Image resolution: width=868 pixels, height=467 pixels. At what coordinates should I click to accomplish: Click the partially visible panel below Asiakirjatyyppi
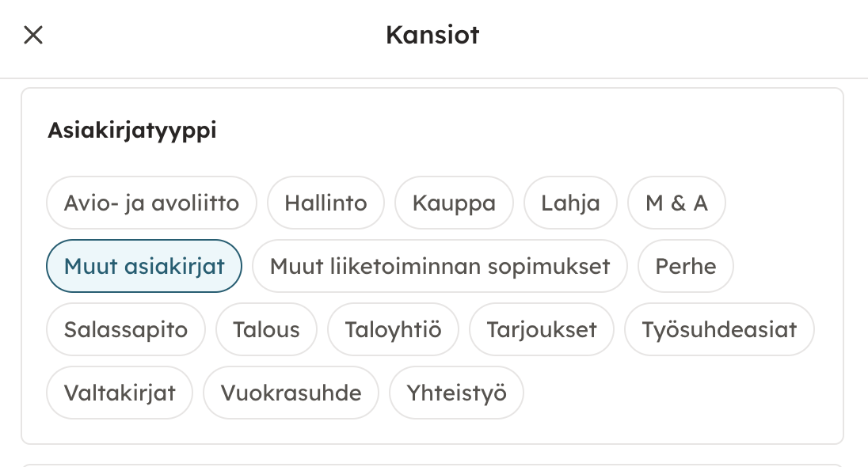click(432, 465)
